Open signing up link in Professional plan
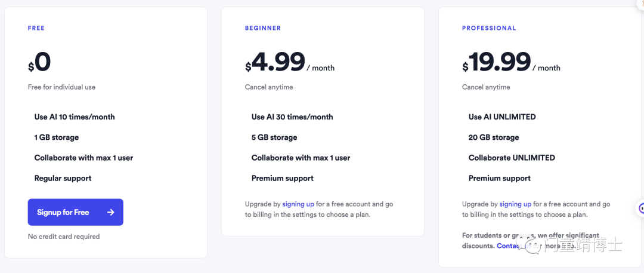 515,204
